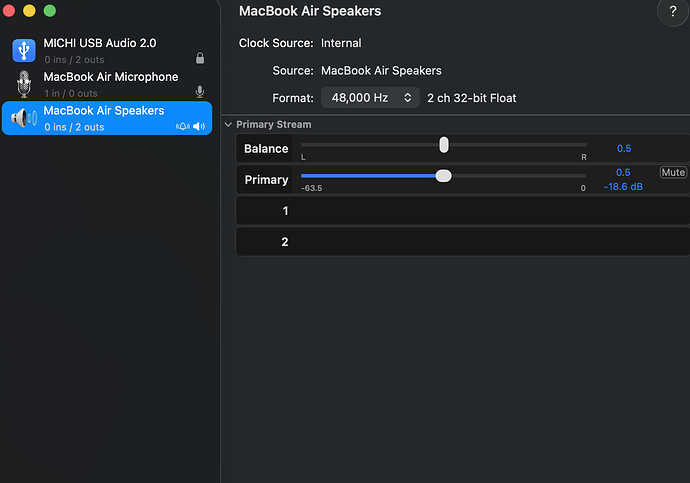The image size is (690, 483).
Task: Click the '1 in / 0 outs' text
Action: pos(70,93)
